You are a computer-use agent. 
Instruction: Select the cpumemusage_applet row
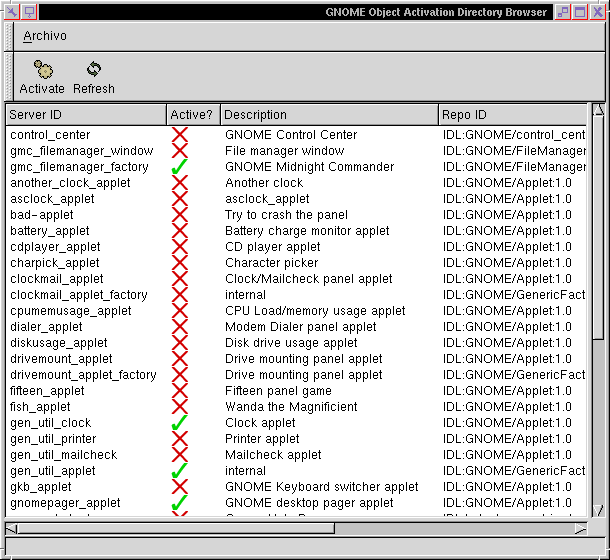click(x=296, y=311)
